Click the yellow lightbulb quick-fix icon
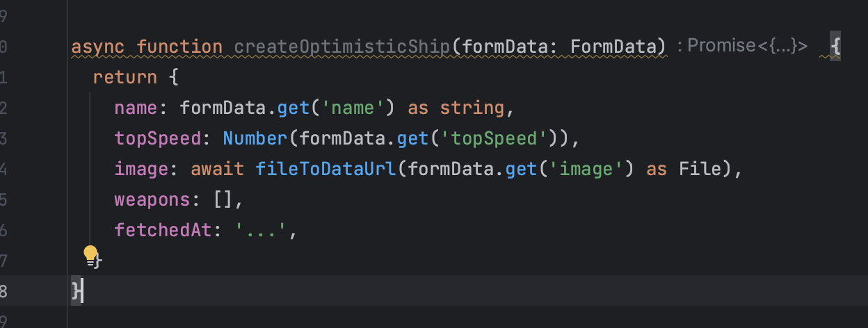 pos(90,256)
